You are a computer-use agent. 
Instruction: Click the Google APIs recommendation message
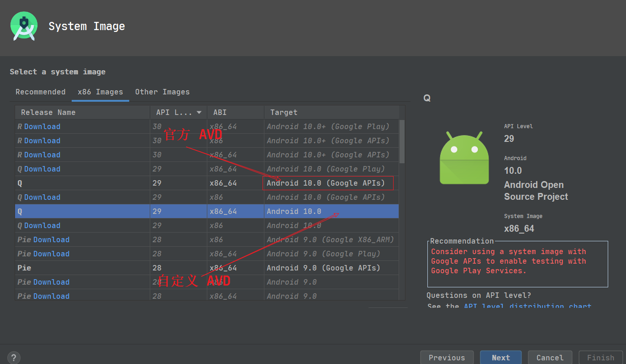pos(509,261)
